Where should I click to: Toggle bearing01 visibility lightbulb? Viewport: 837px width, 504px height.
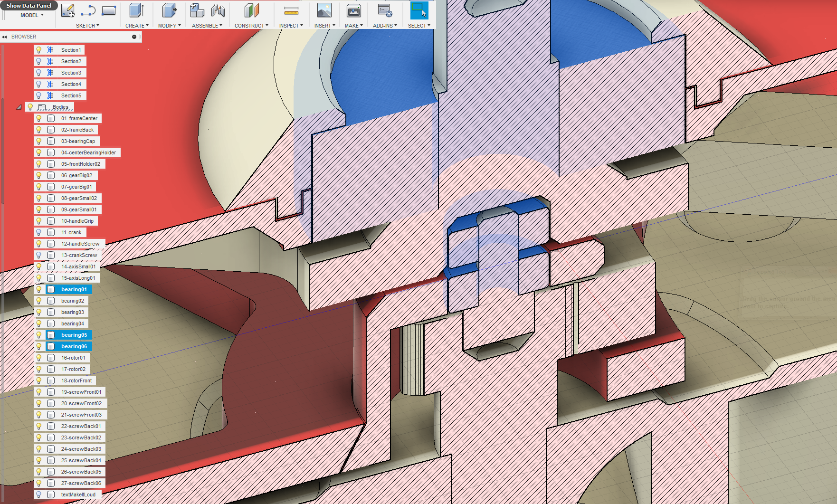point(39,289)
